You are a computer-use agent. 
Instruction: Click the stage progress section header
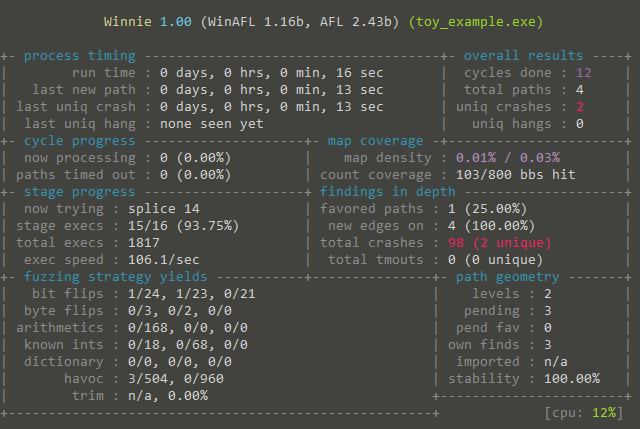pos(80,192)
